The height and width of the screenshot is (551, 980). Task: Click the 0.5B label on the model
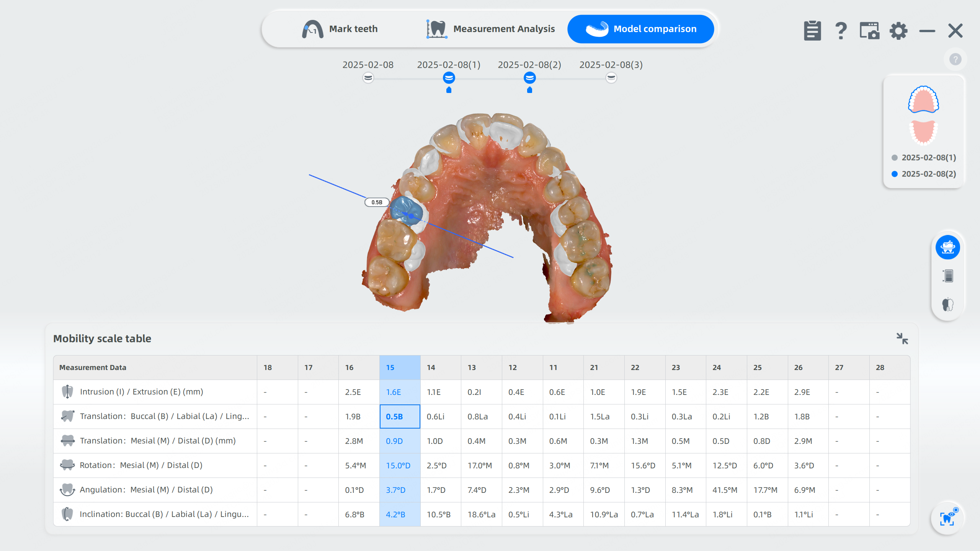pyautogui.click(x=377, y=202)
